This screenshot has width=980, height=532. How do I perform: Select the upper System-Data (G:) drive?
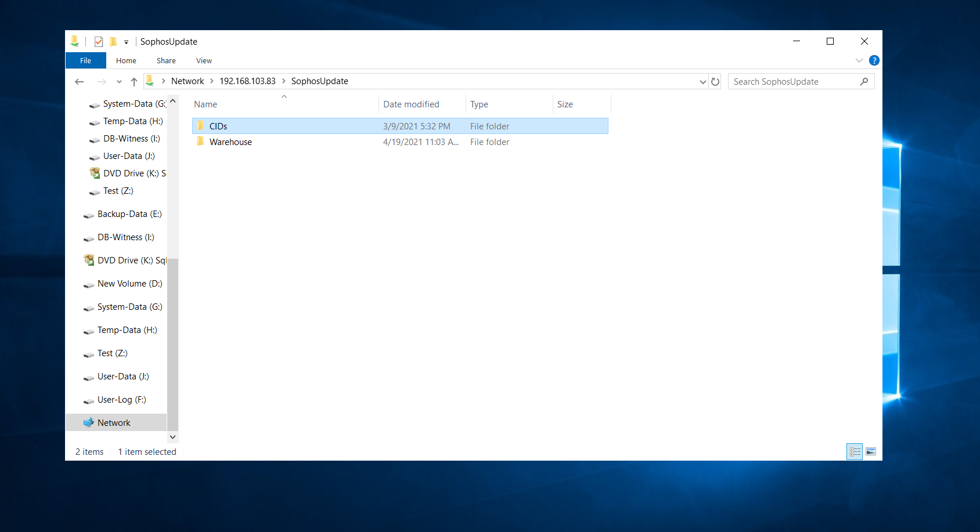tap(128, 104)
